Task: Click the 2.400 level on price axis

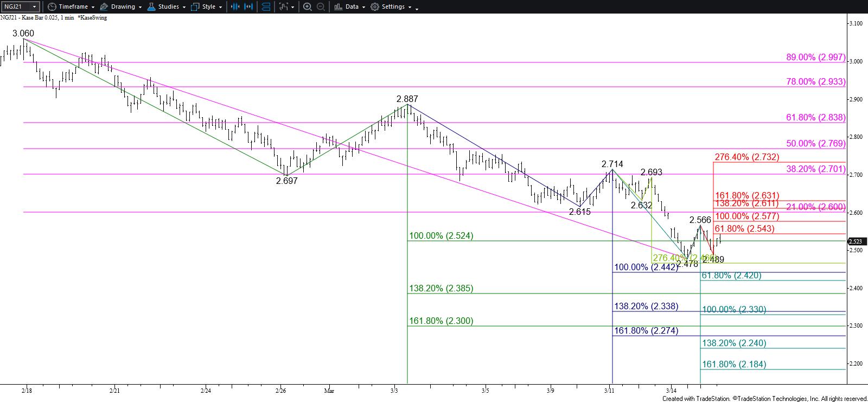Action: 857,288
